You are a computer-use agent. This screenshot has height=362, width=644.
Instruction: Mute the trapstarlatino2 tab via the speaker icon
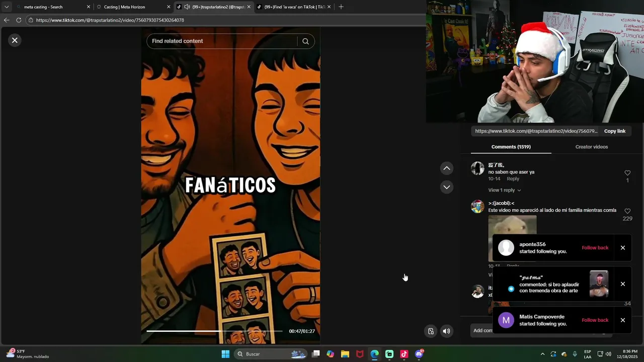[x=187, y=7]
